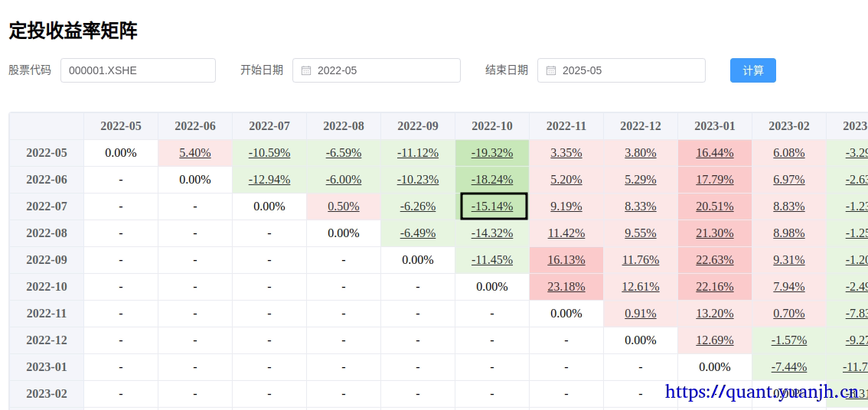
Task: Click the 2022-10 column header
Action: [x=492, y=126]
